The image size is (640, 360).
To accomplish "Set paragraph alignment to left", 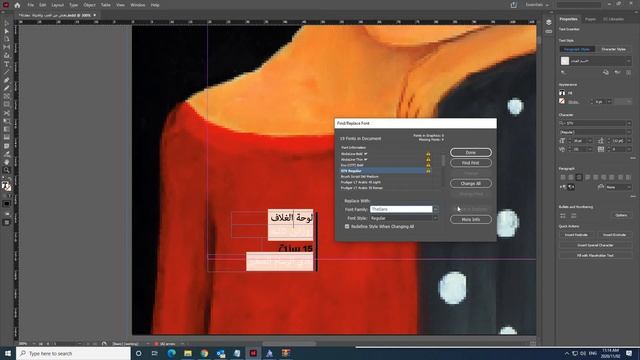I will [563, 177].
